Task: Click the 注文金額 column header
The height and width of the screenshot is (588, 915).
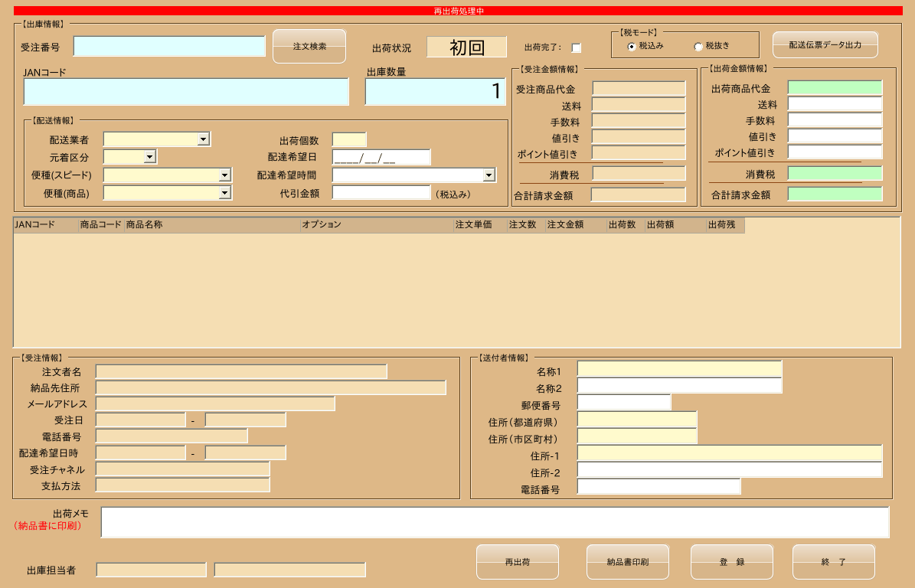Action: 576,224
